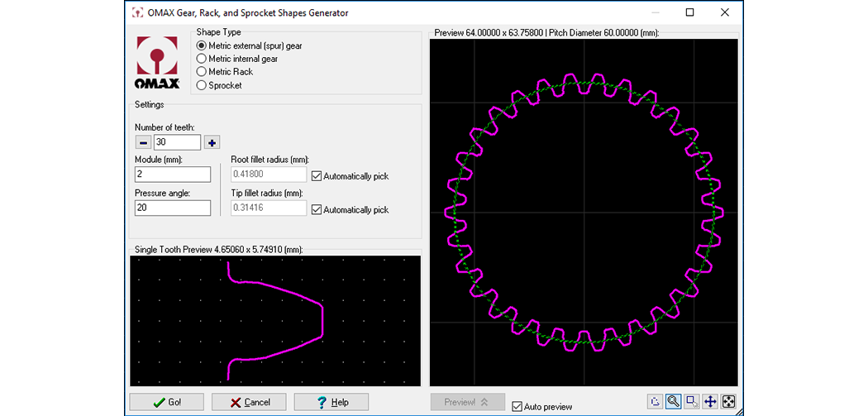Select the Metric Rack radio button

point(201,72)
